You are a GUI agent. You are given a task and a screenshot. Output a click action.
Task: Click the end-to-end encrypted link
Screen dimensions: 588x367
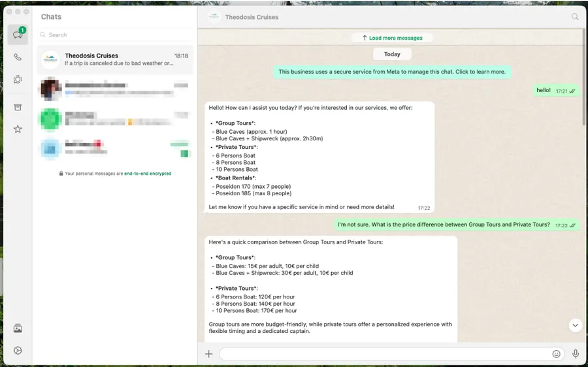click(x=148, y=174)
